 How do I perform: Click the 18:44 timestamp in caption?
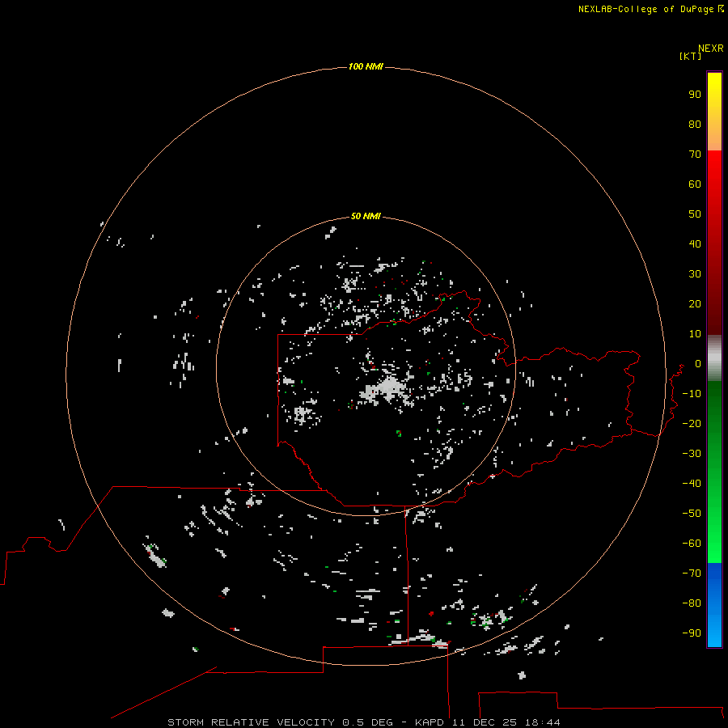click(x=543, y=722)
